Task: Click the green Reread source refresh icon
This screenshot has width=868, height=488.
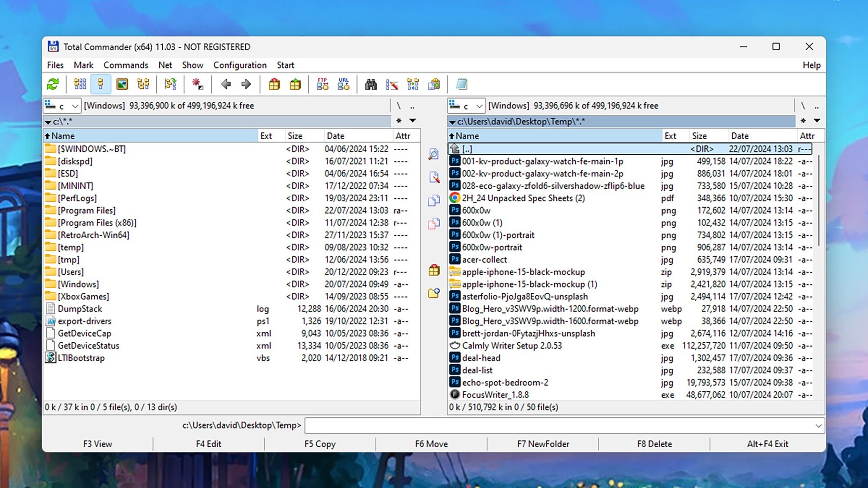Action: coord(53,84)
